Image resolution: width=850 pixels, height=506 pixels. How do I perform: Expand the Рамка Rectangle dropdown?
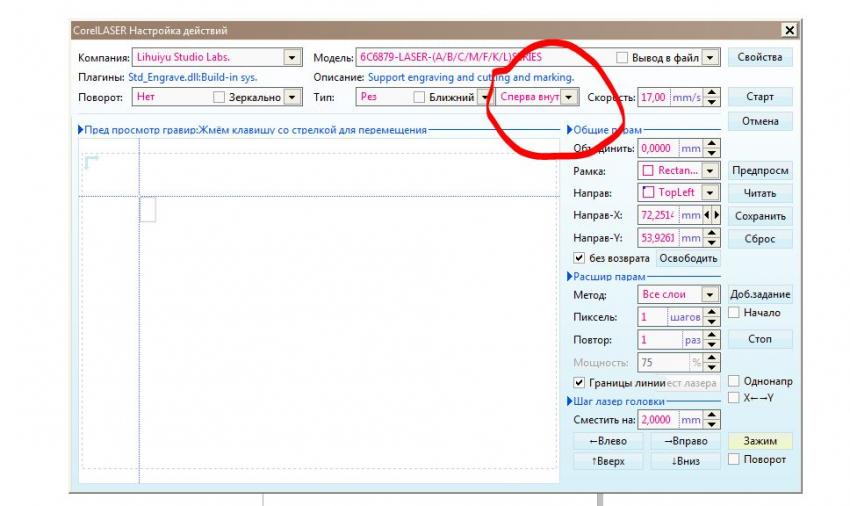coord(711,171)
